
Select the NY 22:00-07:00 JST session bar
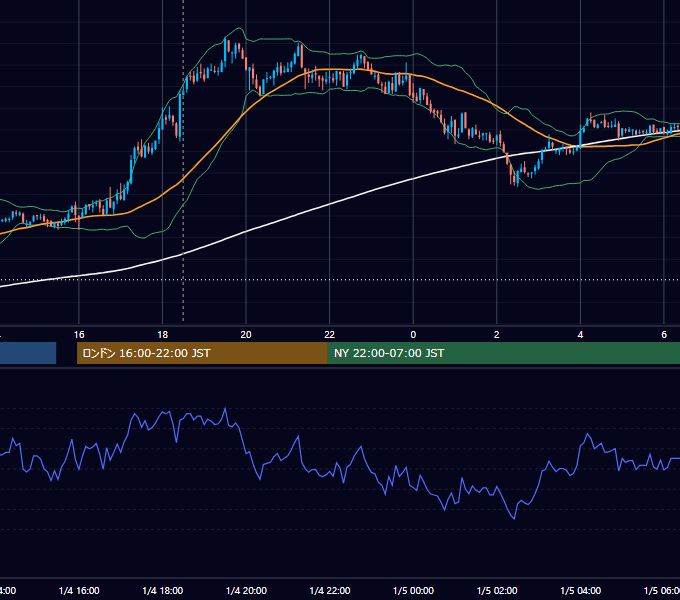click(503, 353)
